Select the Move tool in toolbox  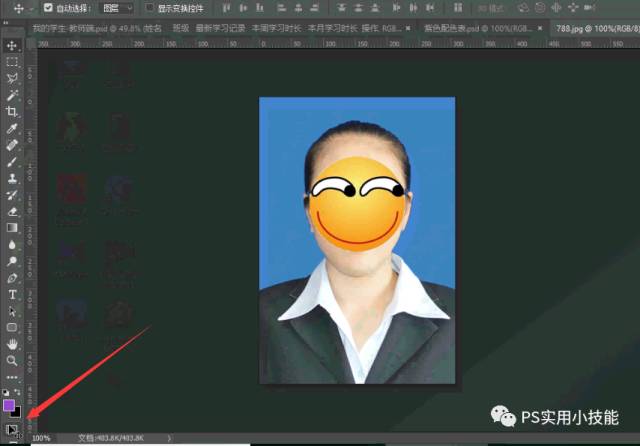click(x=11, y=45)
